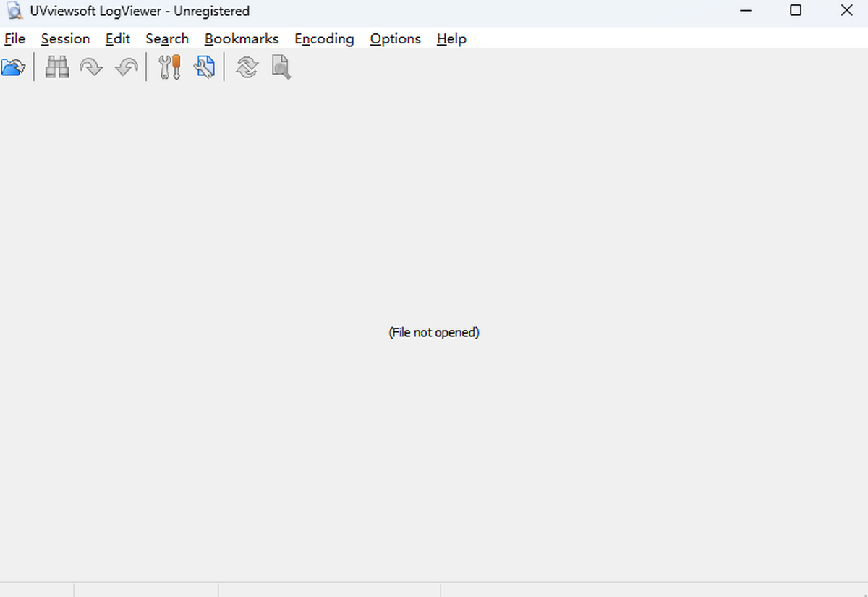This screenshot has height=597, width=868.
Task: Click the Find next arrow icon
Action: 91,67
